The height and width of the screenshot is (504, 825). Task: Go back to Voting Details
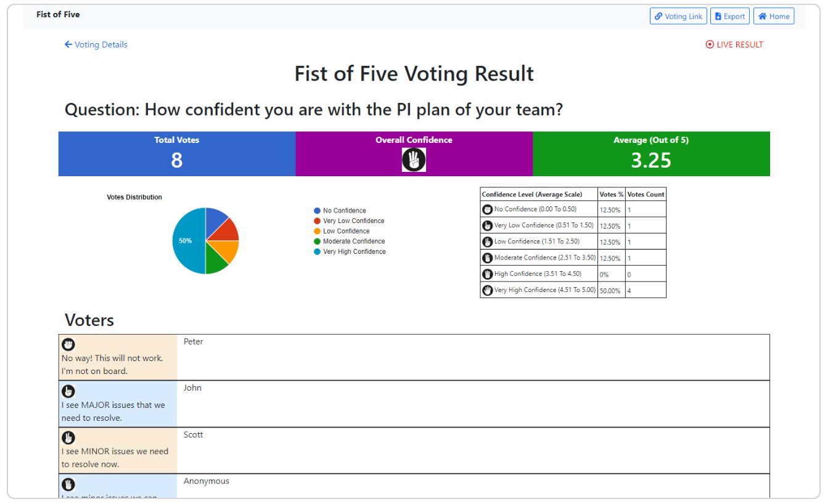point(96,44)
